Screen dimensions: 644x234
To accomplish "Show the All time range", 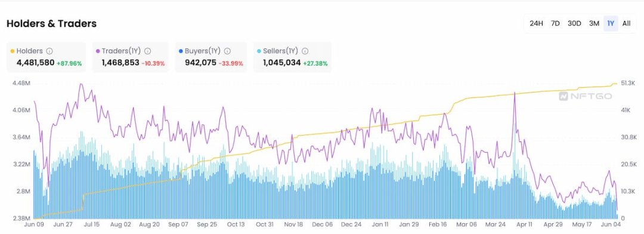I will pyautogui.click(x=626, y=23).
